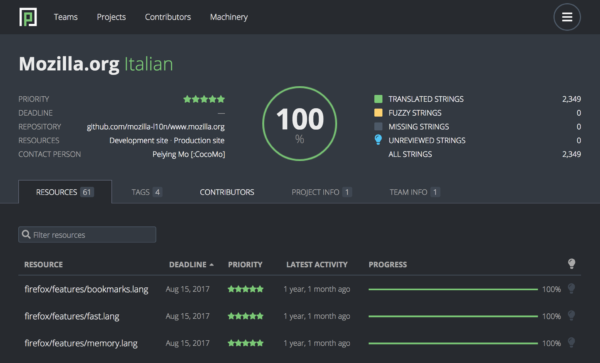Sort by the Deadline column
Screen dimensions: 600x363
(x=191, y=265)
